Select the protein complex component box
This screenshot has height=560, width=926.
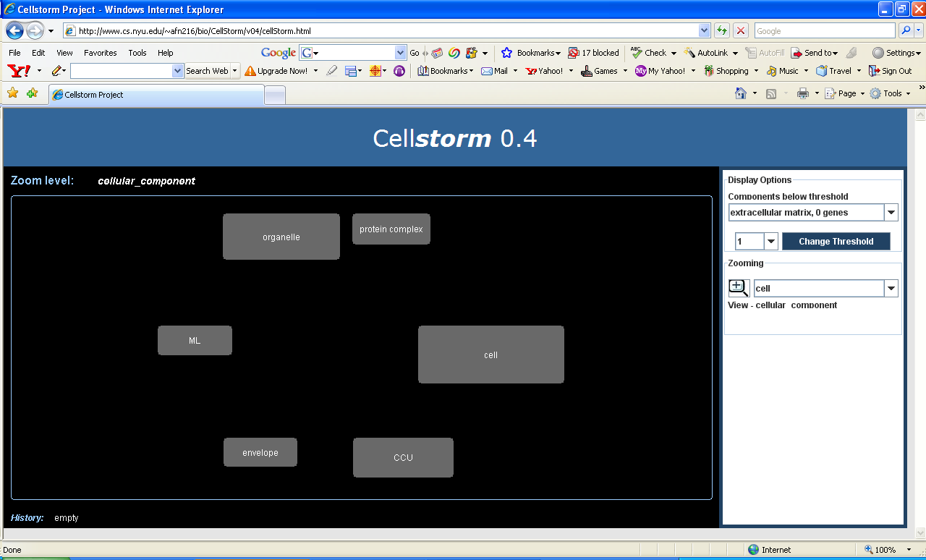point(391,229)
